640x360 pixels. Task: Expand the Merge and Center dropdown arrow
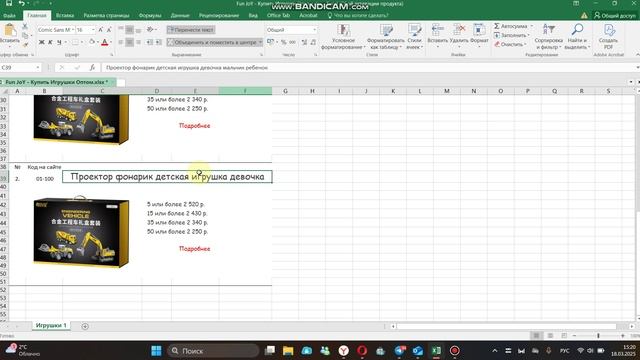tap(260, 42)
